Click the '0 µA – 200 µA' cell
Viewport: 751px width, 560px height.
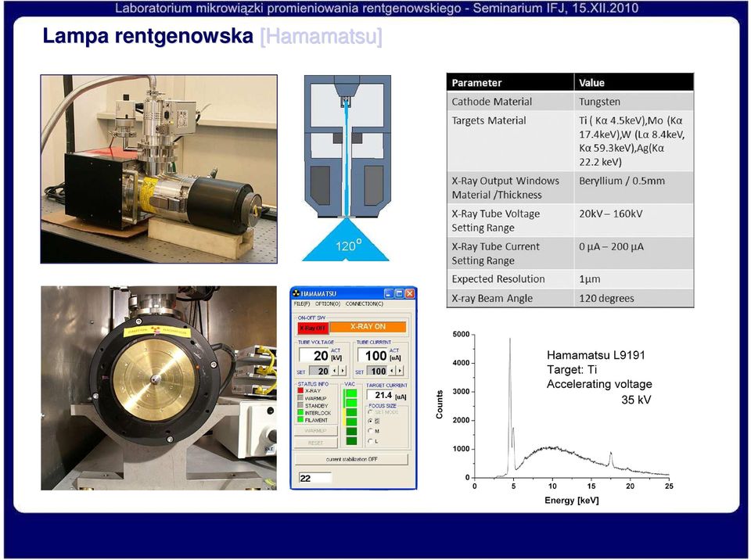[x=634, y=253]
